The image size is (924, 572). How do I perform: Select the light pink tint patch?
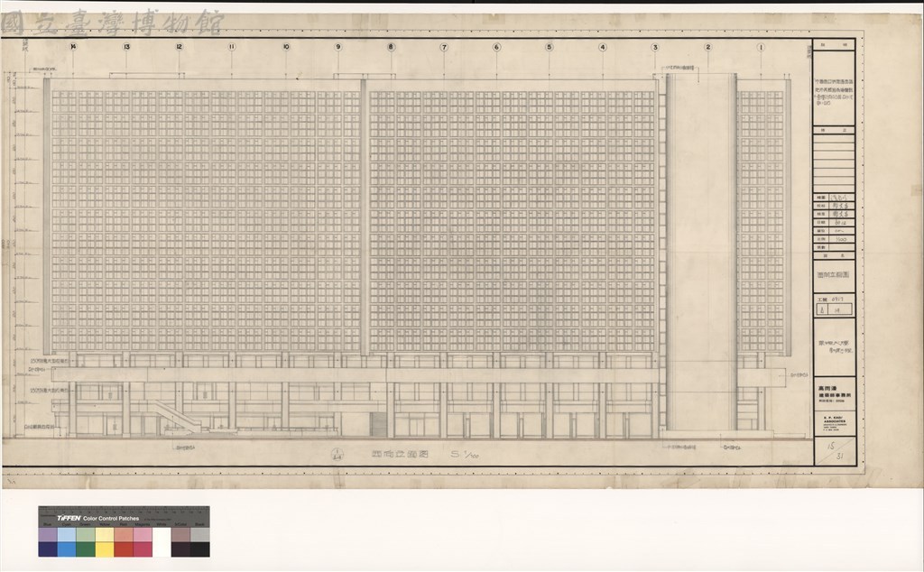(142, 534)
